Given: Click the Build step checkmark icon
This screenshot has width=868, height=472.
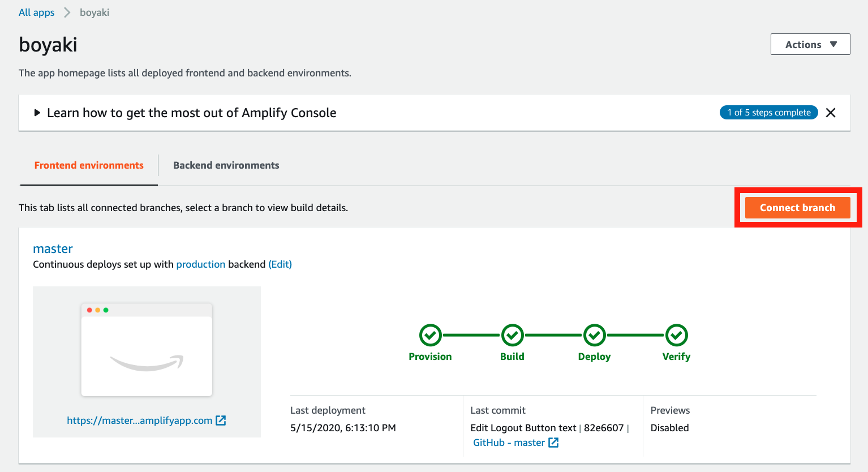Looking at the screenshot, I should tap(513, 335).
